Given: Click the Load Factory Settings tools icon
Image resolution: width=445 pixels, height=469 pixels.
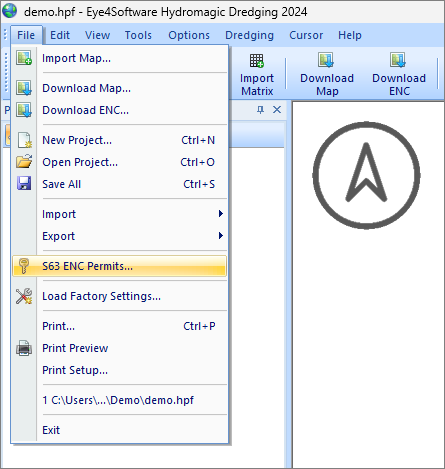Looking at the screenshot, I should click(24, 296).
